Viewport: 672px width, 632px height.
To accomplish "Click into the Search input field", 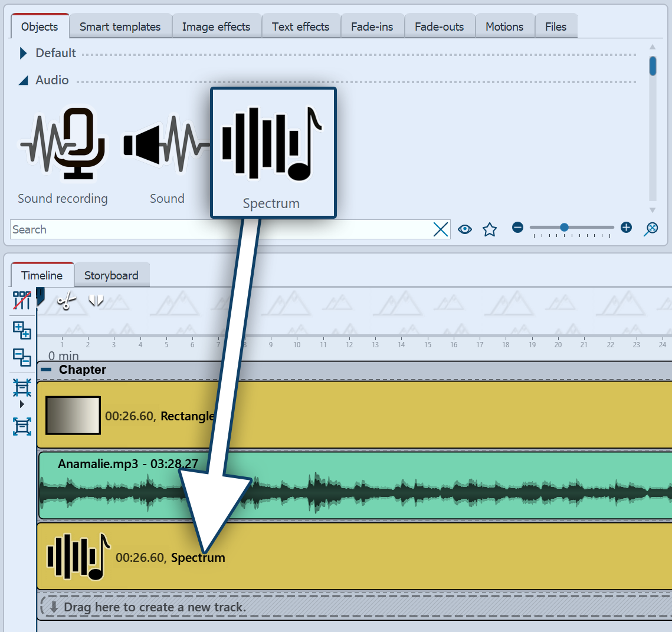I will (218, 229).
